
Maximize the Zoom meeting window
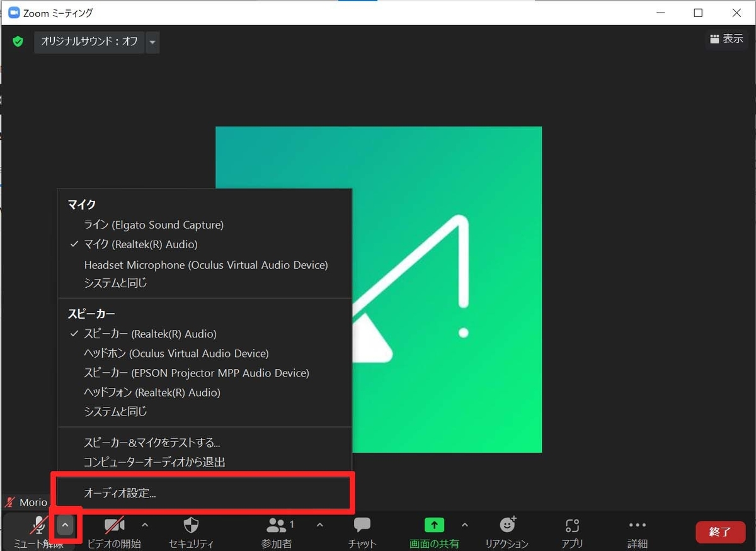coord(698,13)
